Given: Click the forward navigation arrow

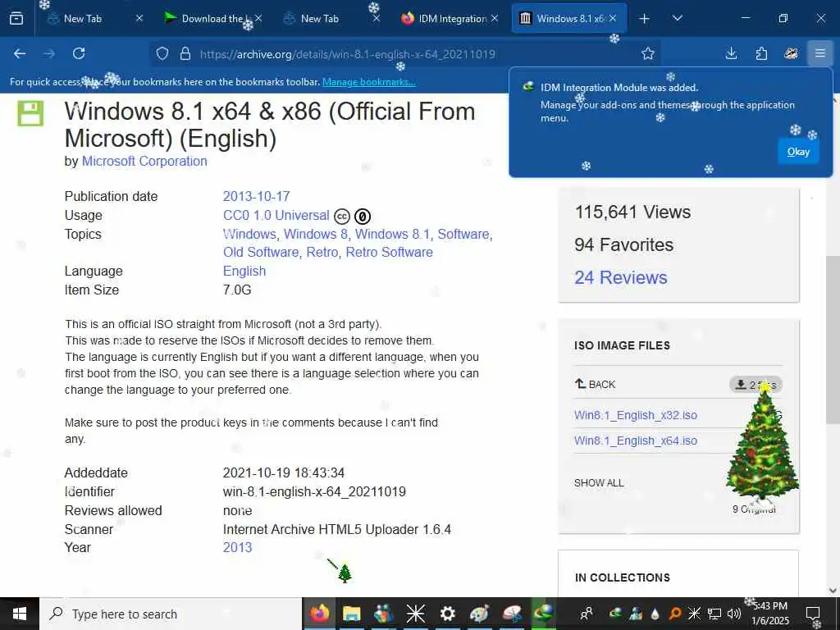Looking at the screenshot, I should click(49, 53).
